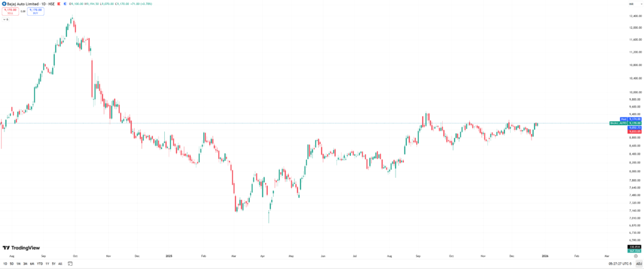Select the 1M time range

click(19, 263)
